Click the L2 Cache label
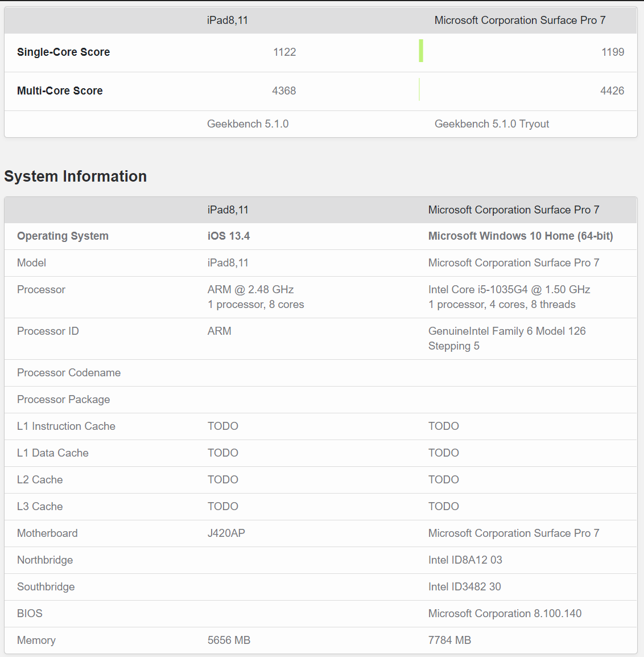The width and height of the screenshot is (644, 657). 40,480
